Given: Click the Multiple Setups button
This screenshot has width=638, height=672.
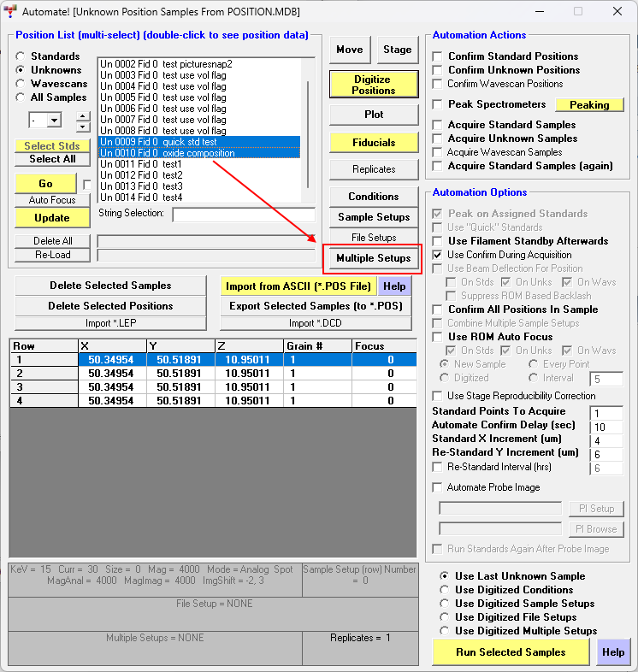Looking at the screenshot, I should tap(373, 258).
